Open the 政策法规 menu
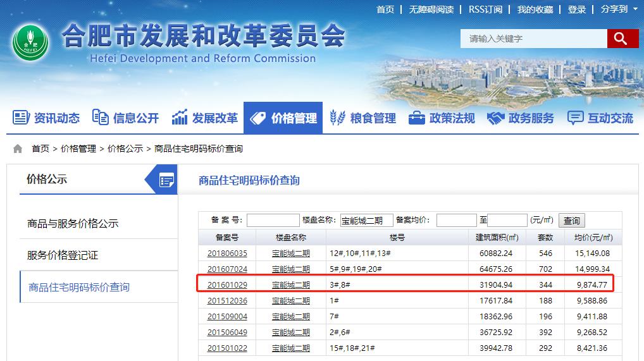Screen dimensions: 644x361 tap(442, 118)
